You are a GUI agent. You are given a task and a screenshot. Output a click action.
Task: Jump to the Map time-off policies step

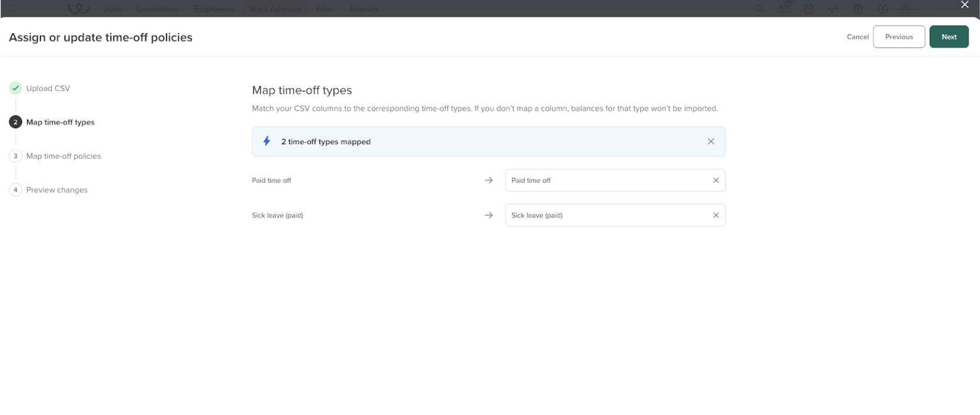point(63,157)
